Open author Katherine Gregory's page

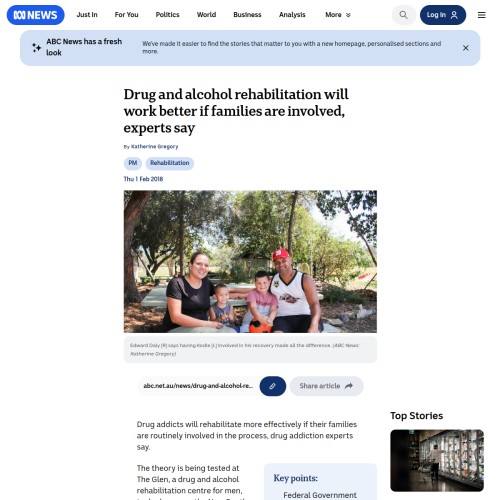pyautogui.click(x=154, y=147)
